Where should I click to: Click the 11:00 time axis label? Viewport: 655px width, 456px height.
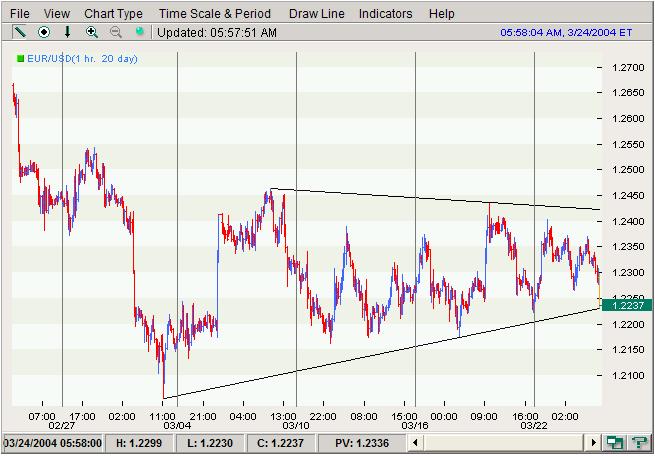(x=162, y=416)
